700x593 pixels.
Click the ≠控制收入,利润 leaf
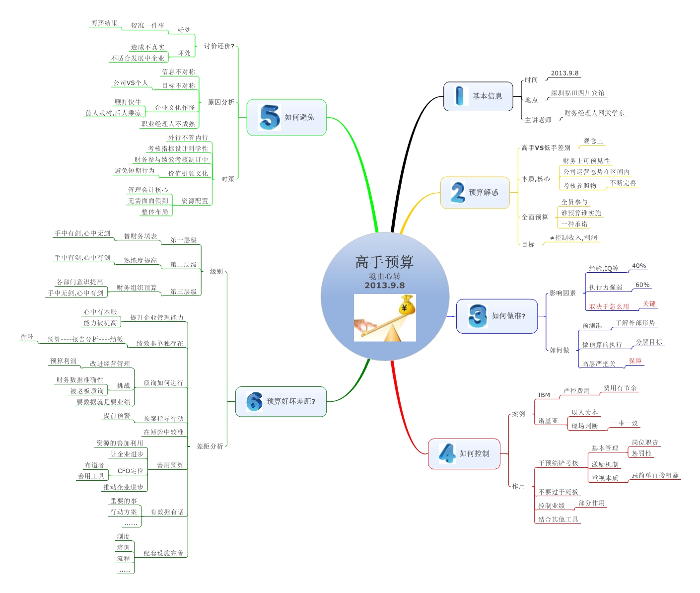[573, 238]
